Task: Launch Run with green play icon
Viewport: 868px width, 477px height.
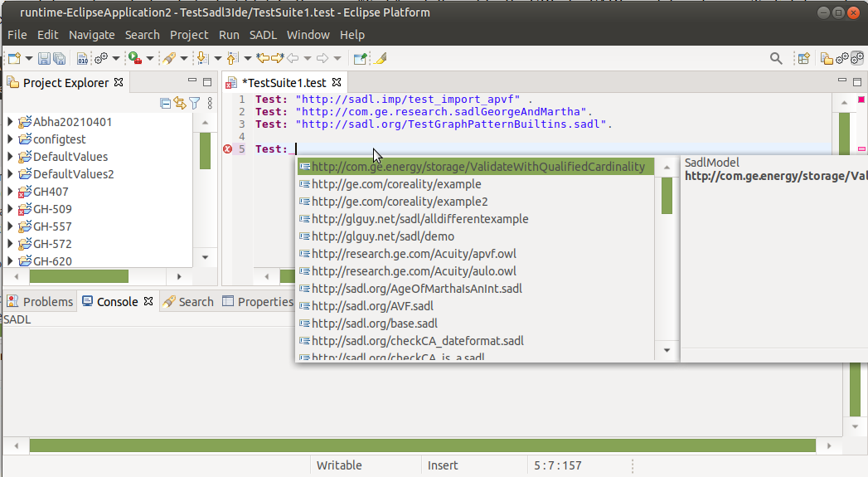Action: coord(134,58)
